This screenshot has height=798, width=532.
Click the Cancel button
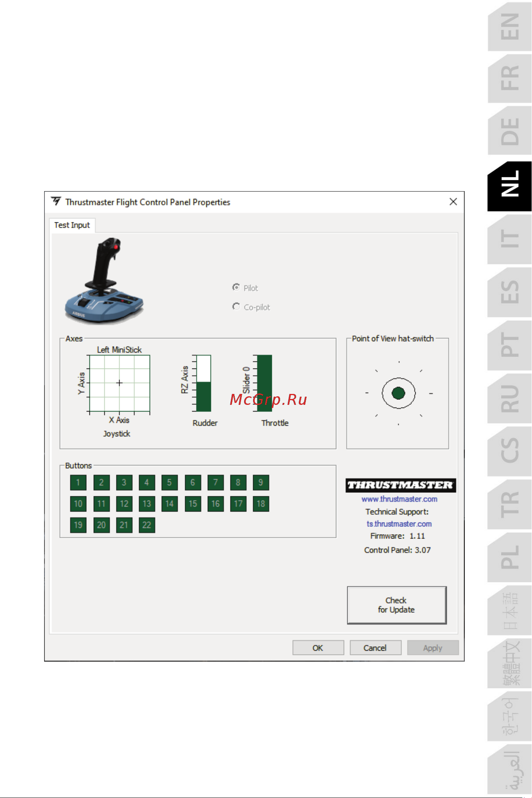(375, 648)
